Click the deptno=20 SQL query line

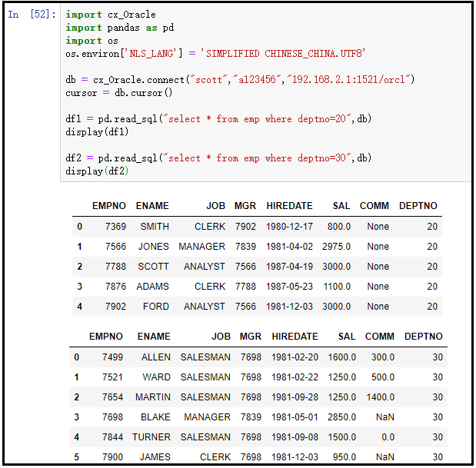tap(218, 119)
